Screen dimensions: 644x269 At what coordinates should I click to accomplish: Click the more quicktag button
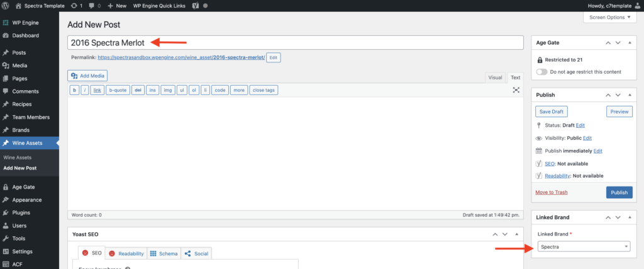click(239, 90)
